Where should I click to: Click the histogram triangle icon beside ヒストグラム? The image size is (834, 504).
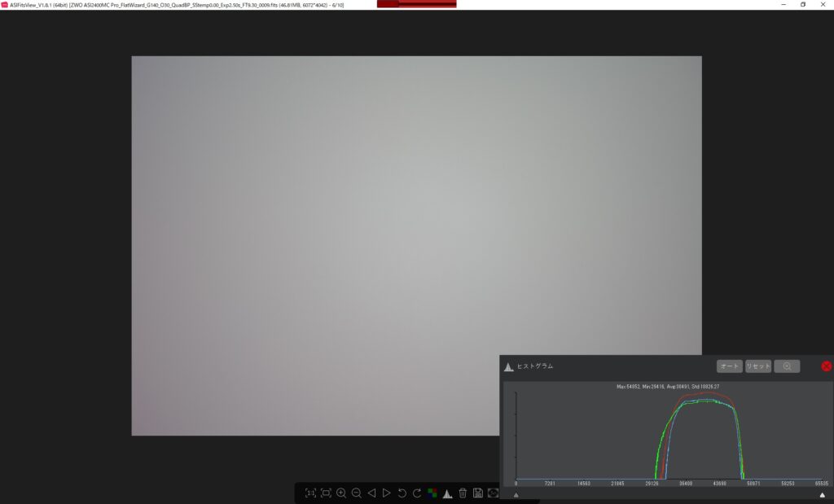508,367
